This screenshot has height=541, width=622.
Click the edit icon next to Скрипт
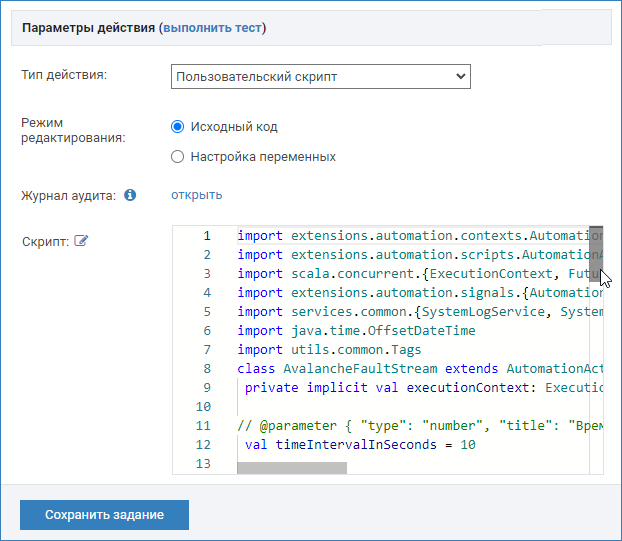pos(81,241)
